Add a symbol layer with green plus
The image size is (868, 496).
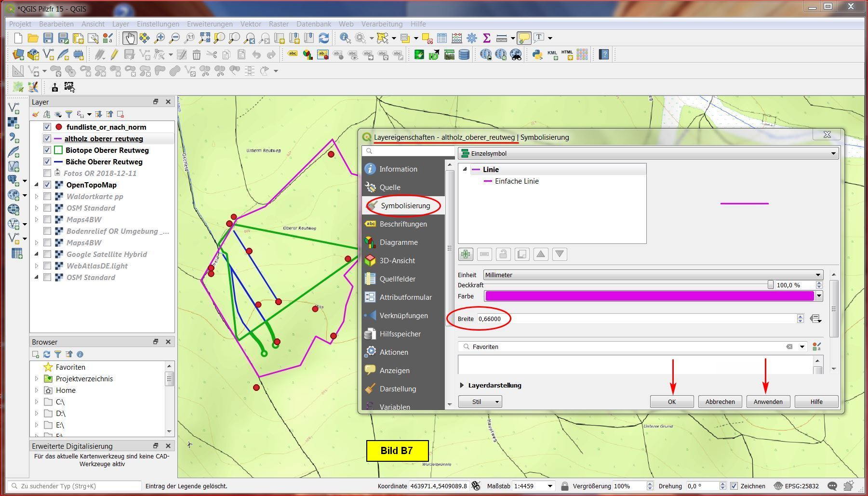click(466, 254)
